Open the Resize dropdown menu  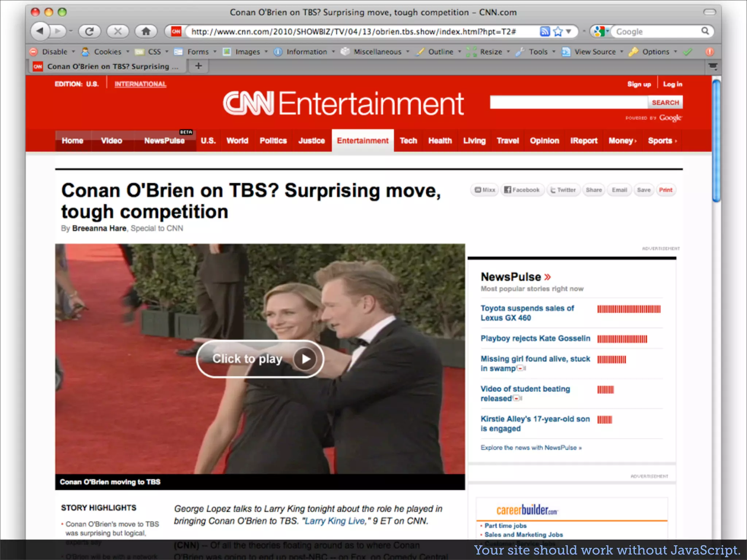click(x=491, y=52)
